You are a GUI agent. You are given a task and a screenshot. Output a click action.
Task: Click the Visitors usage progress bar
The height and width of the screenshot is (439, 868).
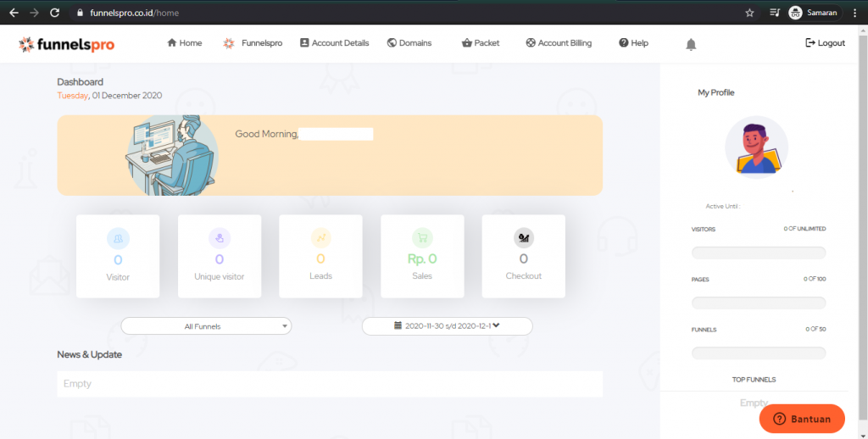(759, 253)
